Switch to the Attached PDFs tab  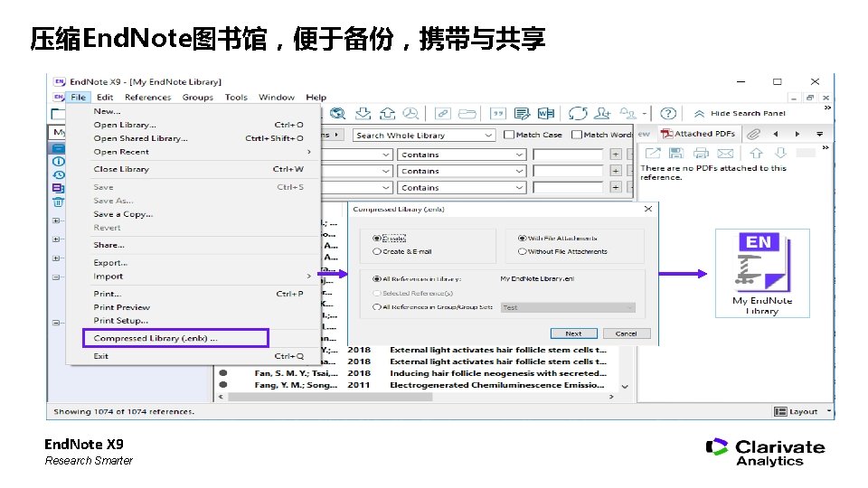699,134
